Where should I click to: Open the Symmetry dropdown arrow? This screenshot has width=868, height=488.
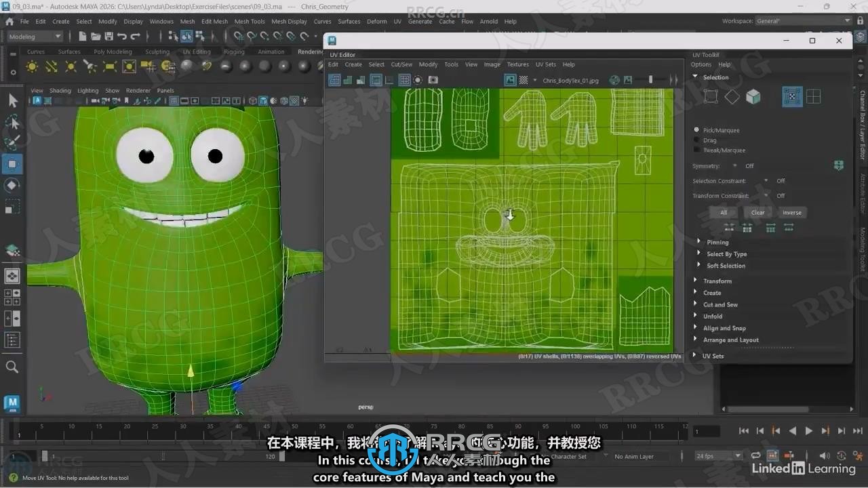[734, 165]
